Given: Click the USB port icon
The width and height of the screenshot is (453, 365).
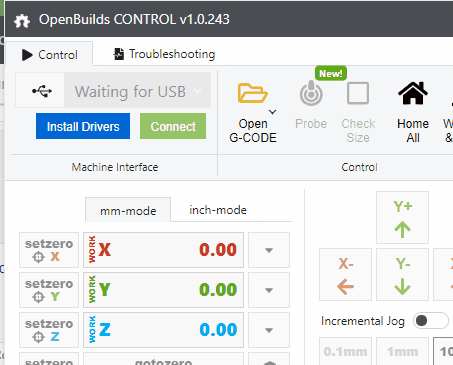Looking at the screenshot, I should (x=42, y=91).
